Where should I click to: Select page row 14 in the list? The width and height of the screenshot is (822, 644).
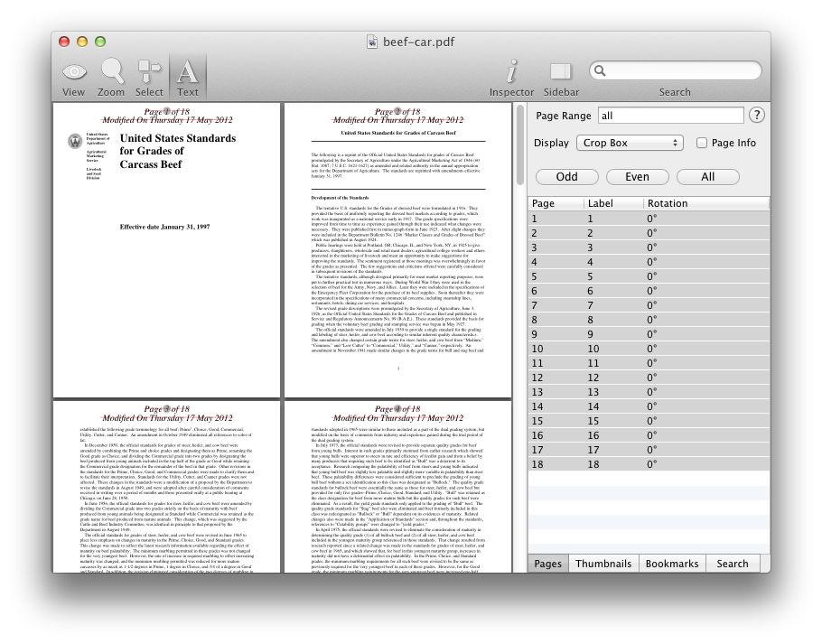click(649, 406)
